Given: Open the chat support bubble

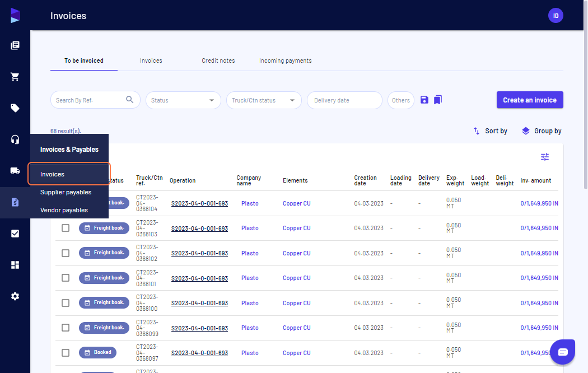Looking at the screenshot, I should click(x=562, y=352).
